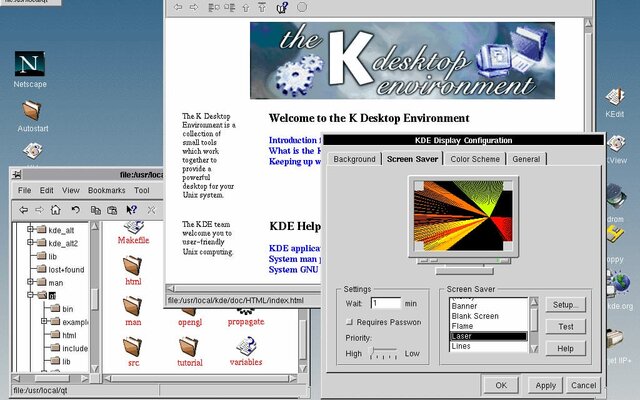
Task: Open the View menu in file manager
Action: tap(71, 190)
